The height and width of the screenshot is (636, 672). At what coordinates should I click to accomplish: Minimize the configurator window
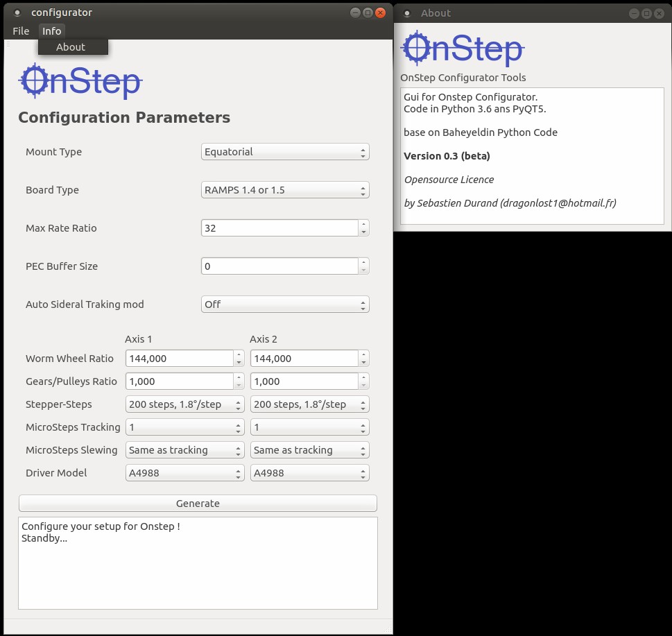(355, 13)
